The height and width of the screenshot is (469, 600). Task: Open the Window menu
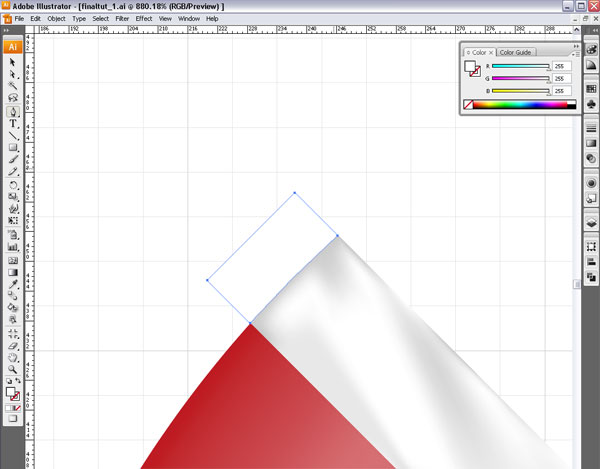pos(189,18)
